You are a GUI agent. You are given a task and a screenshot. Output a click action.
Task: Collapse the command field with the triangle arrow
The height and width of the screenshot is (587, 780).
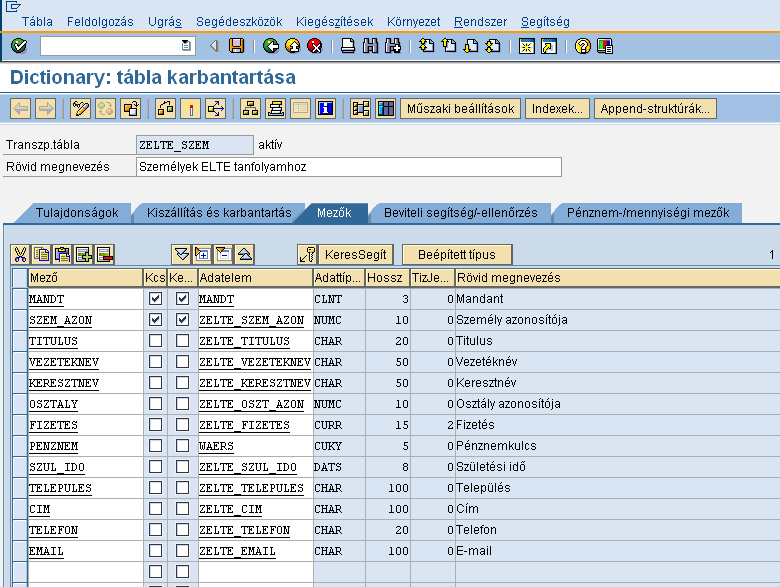click(214, 46)
